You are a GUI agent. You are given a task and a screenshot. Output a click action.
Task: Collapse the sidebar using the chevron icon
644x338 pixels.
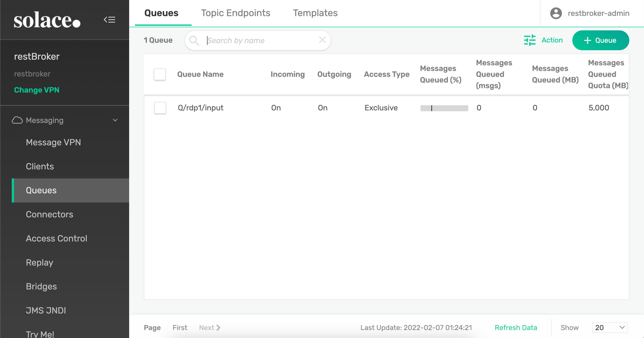point(109,19)
